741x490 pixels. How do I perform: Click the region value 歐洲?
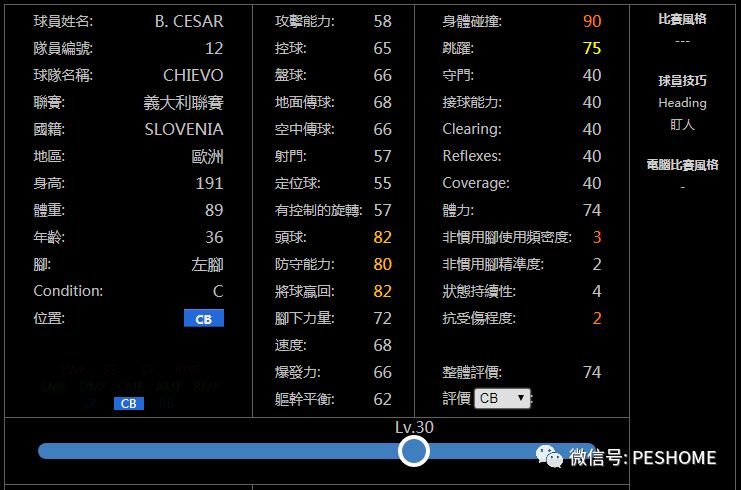click(207, 156)
